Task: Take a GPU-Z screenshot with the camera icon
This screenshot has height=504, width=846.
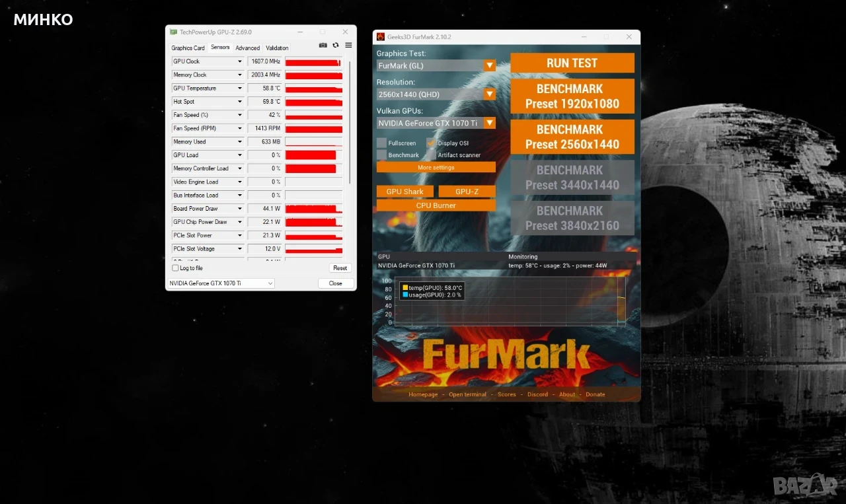Action: pos(323,46)
